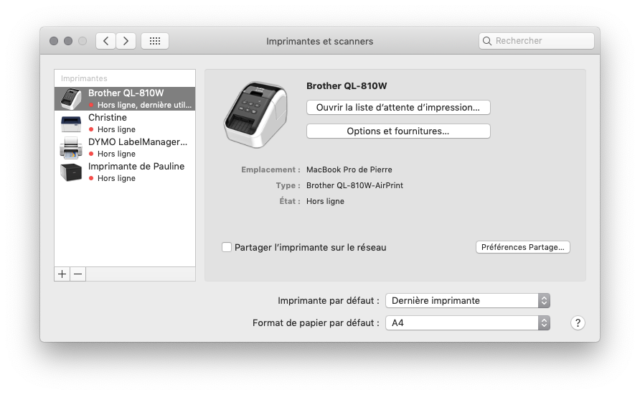Select DYMO LabelManager printer entry

click(125, 147)
